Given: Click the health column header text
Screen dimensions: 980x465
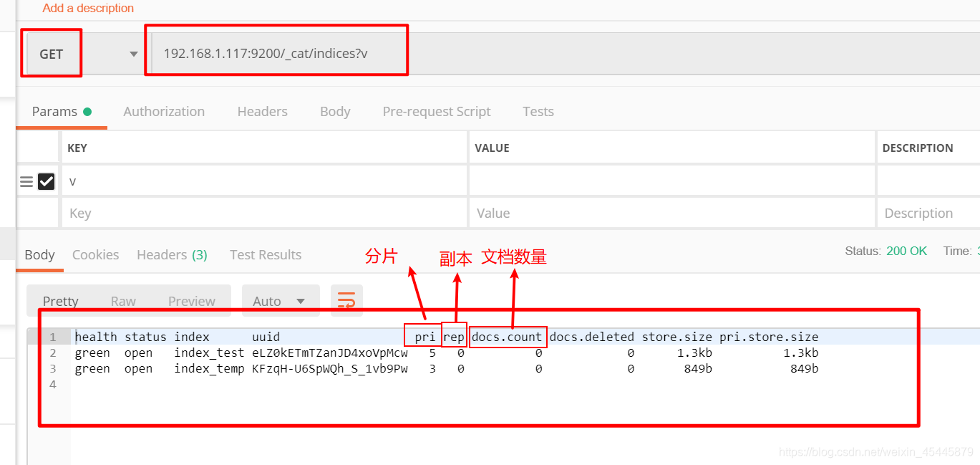Looking at the screenshot, I should (96, 337).
